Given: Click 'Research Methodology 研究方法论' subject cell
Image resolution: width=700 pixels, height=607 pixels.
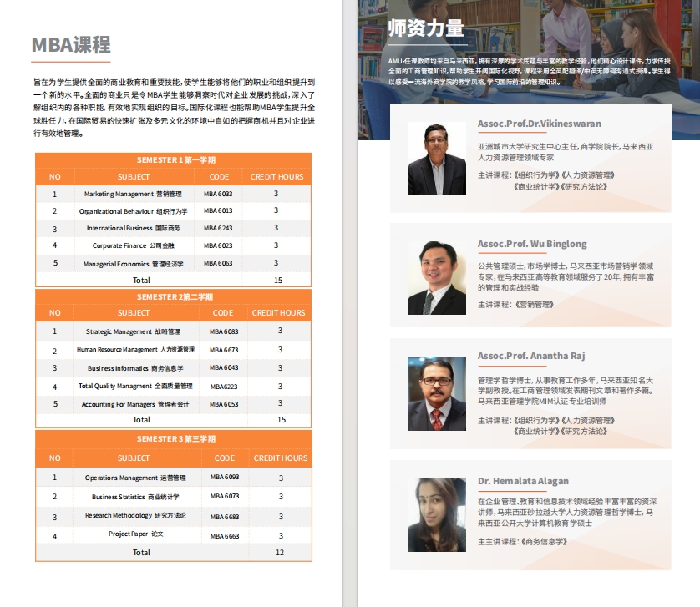Looking at the screenshot, I should click(135, 515).
